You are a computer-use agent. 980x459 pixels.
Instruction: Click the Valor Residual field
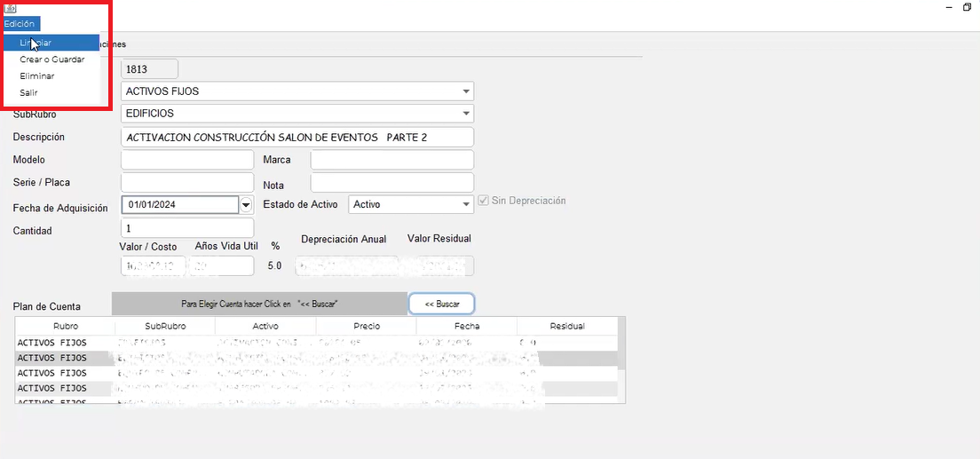point(438,265)
